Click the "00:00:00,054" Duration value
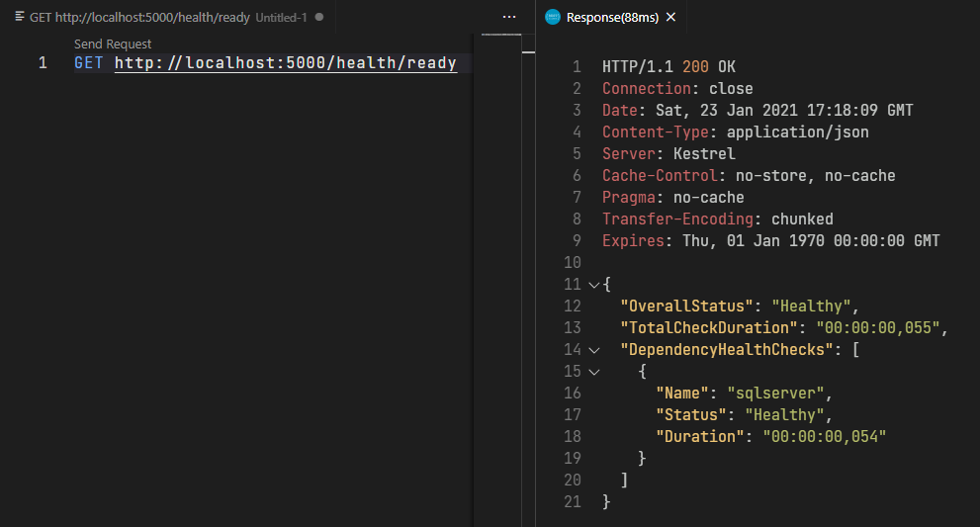This screenshot has width=980, height=527. [x=825, y=437]
